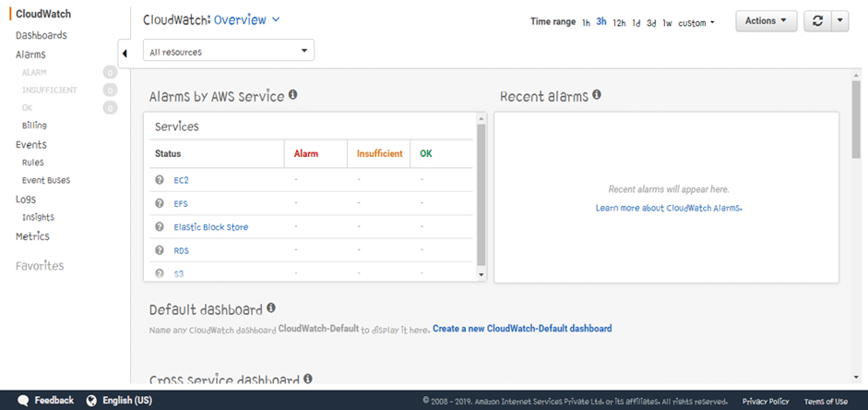Click Learn more about CloudWatch Alarms link
The image size is (868, 410).
tap(669, 209)
